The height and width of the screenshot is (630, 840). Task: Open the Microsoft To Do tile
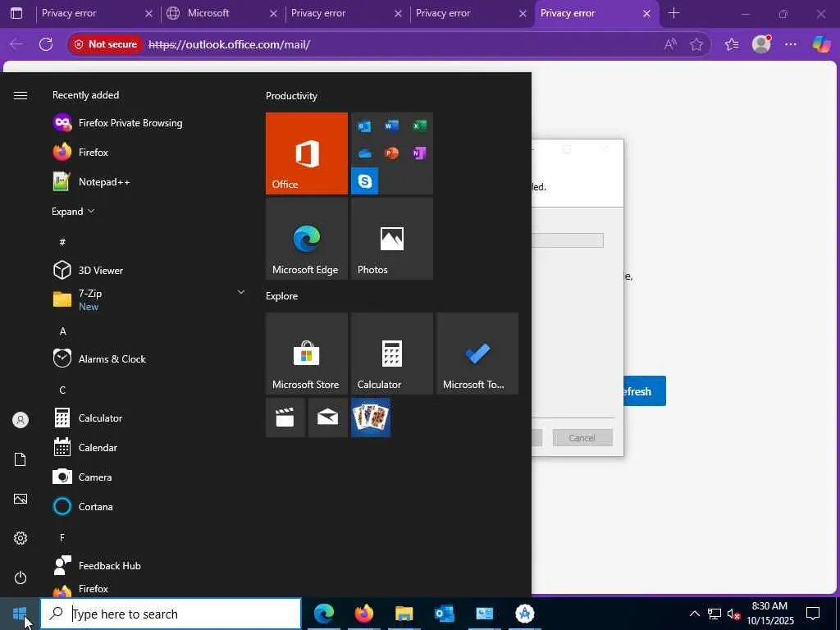[477, 354]
